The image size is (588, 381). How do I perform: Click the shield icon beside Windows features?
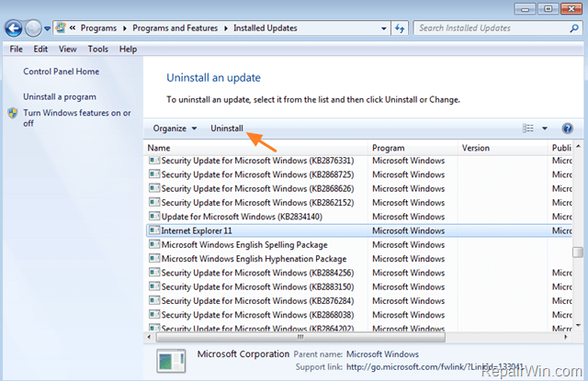coord(13,113)
